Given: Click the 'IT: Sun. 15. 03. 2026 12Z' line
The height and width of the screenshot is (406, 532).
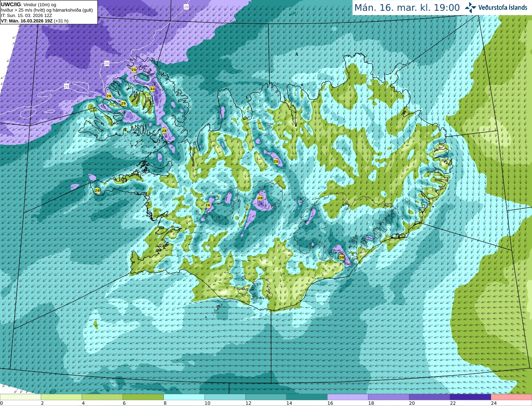Looking at the screenshot, I should tap(26, 15).
